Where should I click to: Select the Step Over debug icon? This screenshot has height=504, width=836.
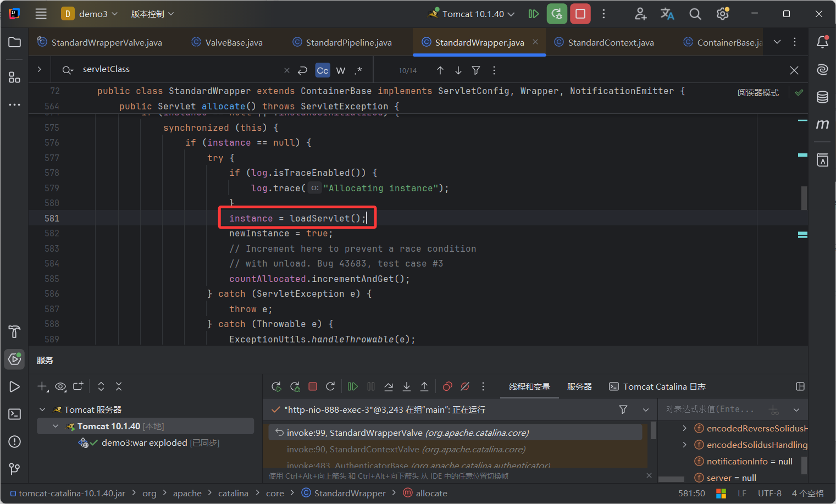(x=389, y=386)
